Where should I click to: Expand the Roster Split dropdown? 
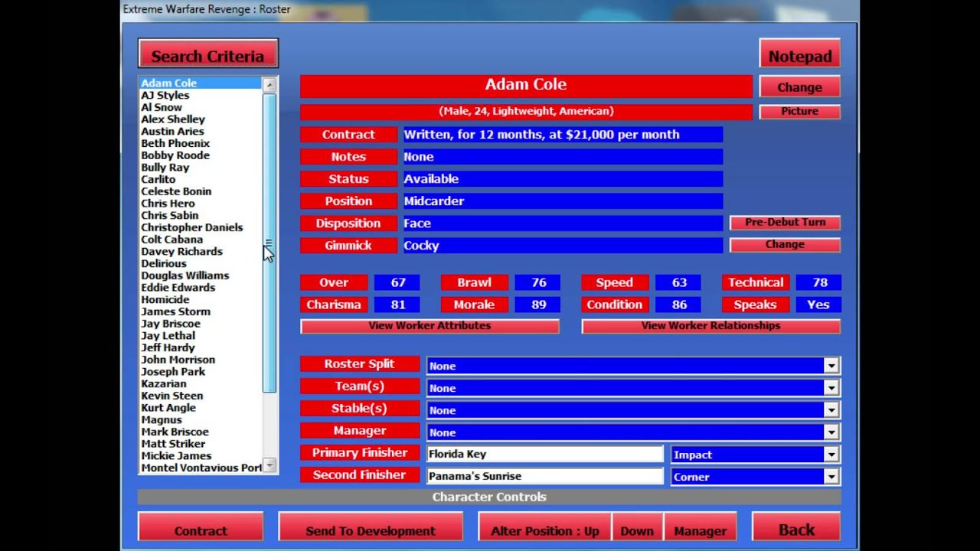(831, 366)
